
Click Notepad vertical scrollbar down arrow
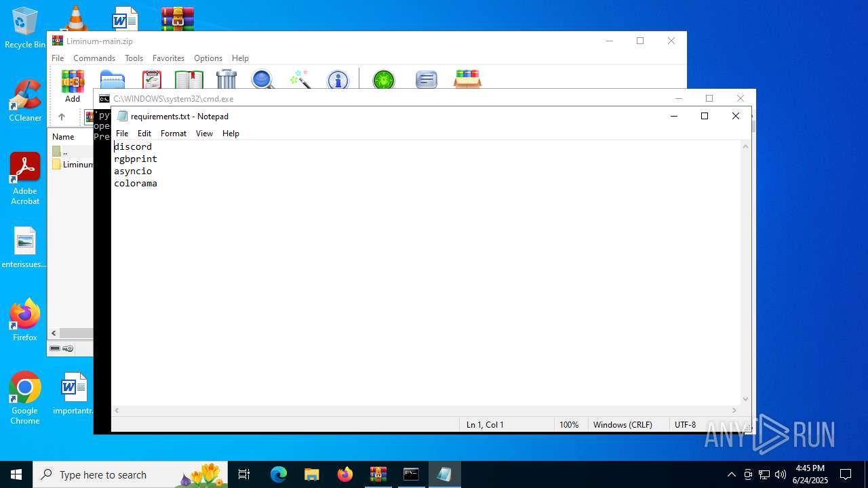pos(745,399)
